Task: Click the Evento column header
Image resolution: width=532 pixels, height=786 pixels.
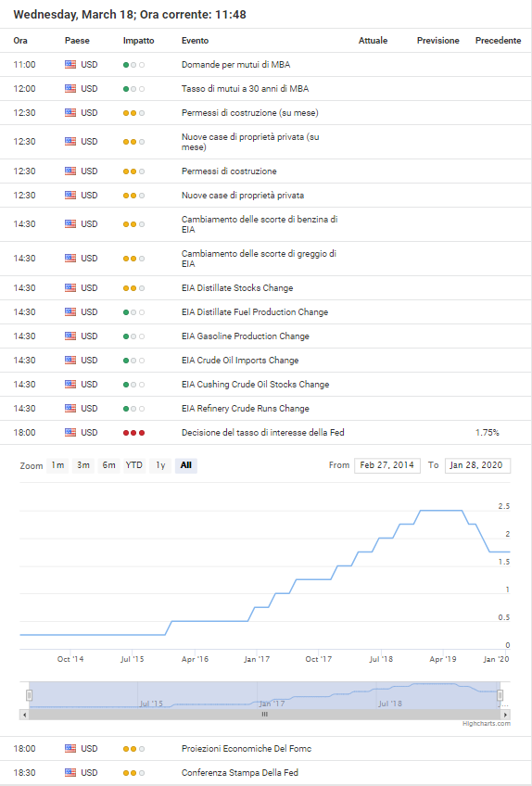Action: click(x=195, y=41)
